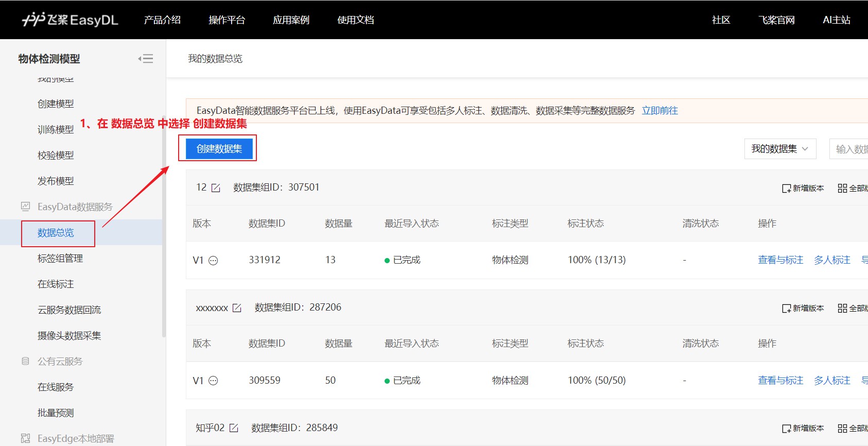The height and width of the screenshot is (446, 868).
Task: Open 在线服务 in the sidebar
Action: [56, 387]
